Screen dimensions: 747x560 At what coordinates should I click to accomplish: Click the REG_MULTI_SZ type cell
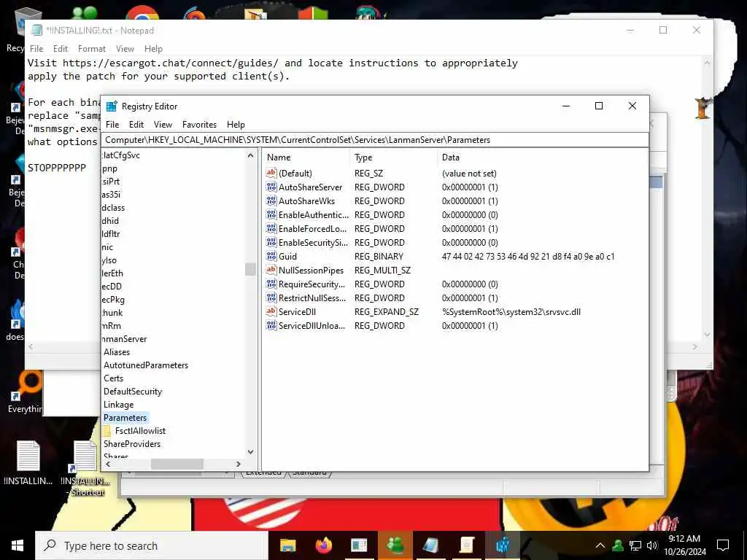[382, 270]
